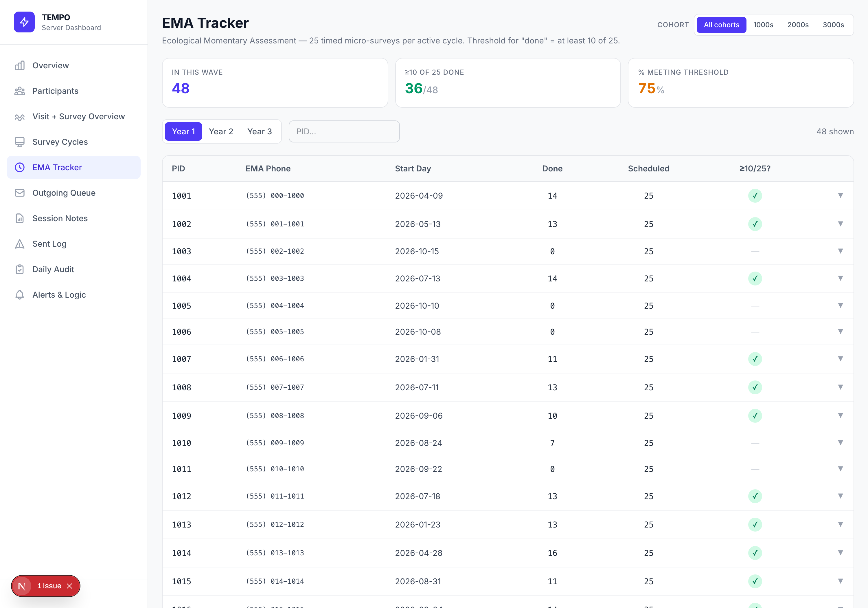Click the 36/48 done stat
868x608 pixels.
[x=421, y=89]
